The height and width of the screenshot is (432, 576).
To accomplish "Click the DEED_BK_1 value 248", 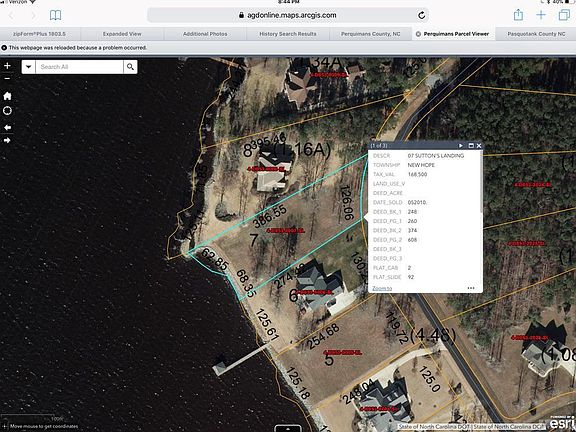I will click(412, 212).
